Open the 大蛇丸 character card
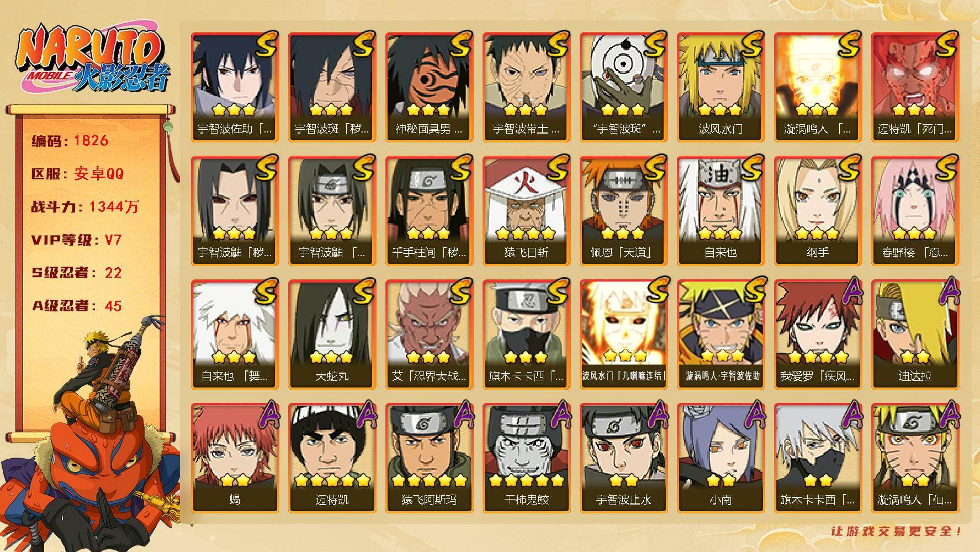This screenshot has width=980, height=552. tap(332, 335)
